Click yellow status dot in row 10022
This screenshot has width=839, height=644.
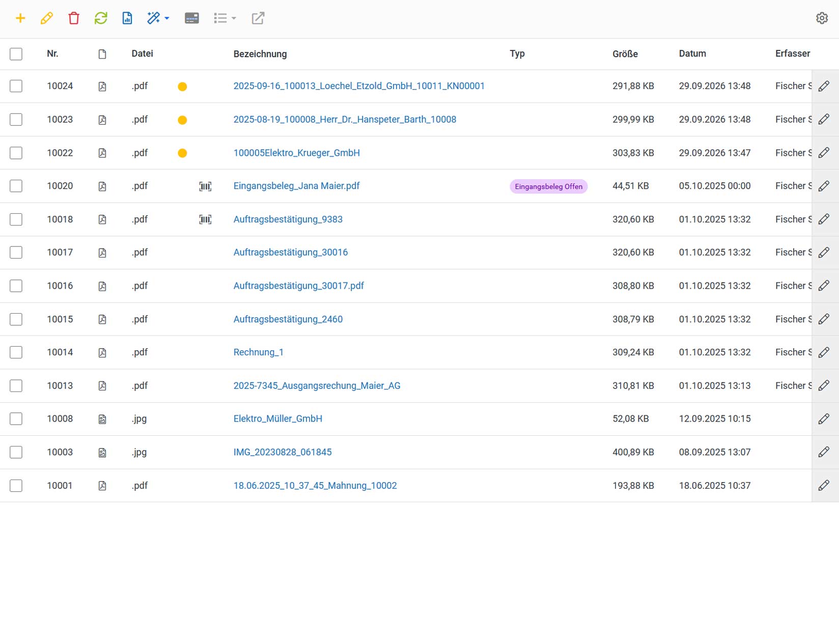(182, 153)
